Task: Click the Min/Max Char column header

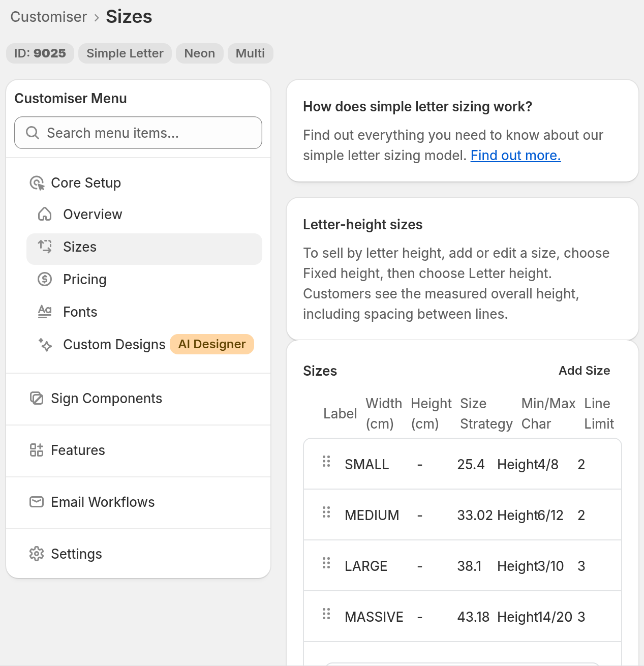Action: point(548,413)
